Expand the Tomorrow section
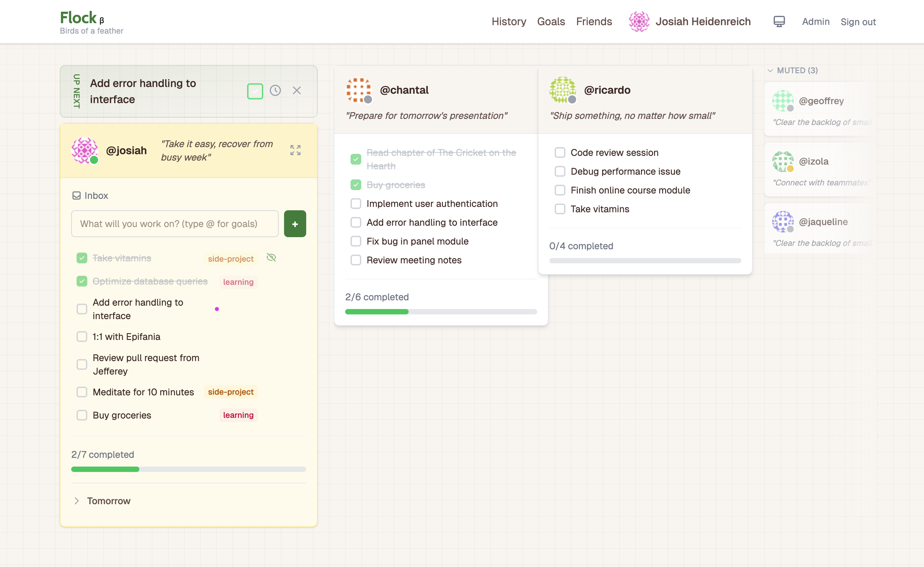The width and height of the screenshot is (924, 567). tap(77, 500)
